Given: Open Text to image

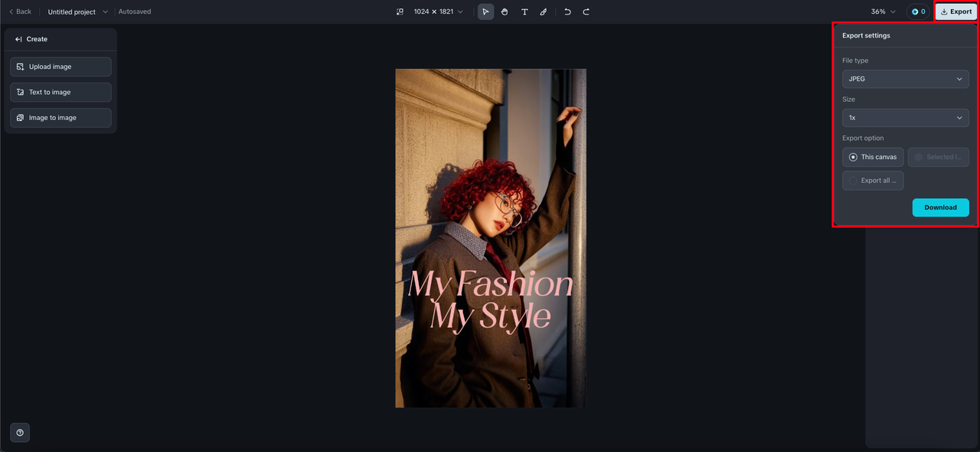Looking at the screenshot, I should pyautogui.click(x=60, y=93).
